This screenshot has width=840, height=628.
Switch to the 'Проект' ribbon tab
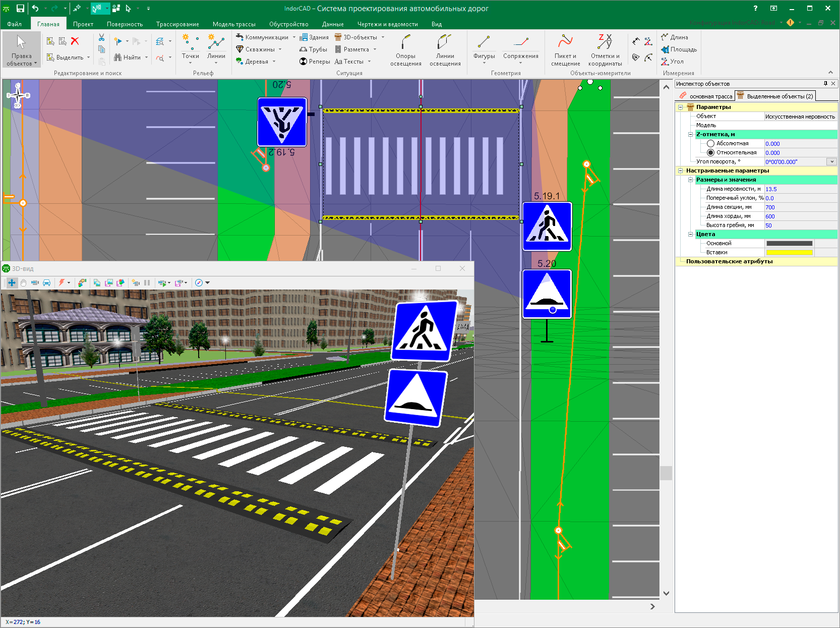pyautogui.click(x=83, y=24)
